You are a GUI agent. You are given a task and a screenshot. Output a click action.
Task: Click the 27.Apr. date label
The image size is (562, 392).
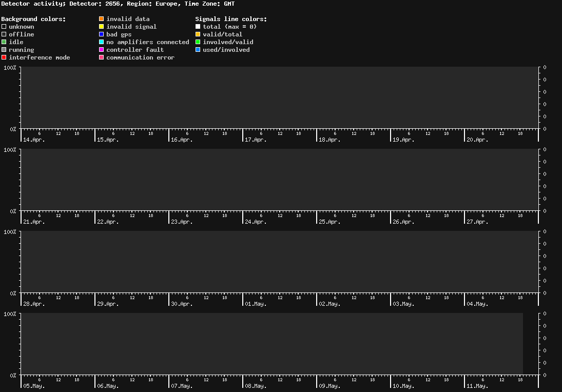click(x=477, y=222)
